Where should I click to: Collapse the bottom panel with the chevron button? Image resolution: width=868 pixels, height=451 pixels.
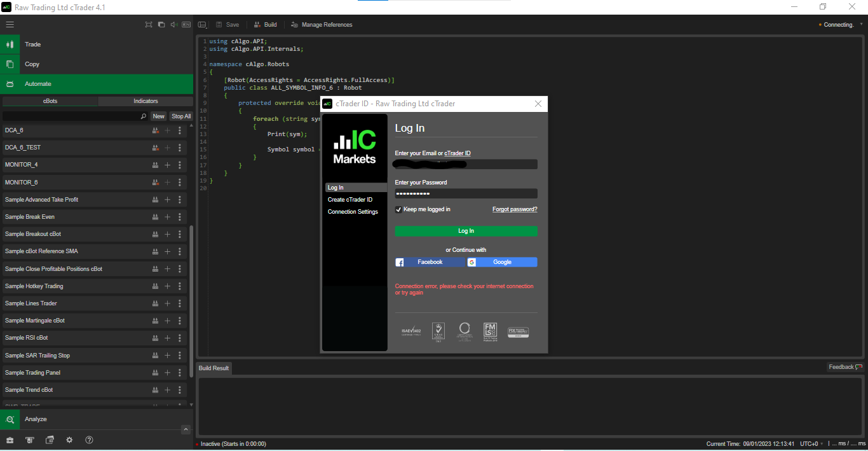(186, 429)
